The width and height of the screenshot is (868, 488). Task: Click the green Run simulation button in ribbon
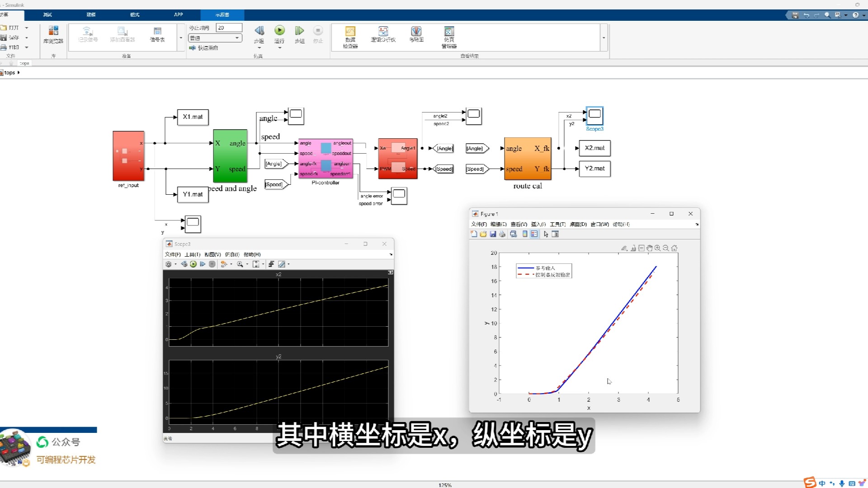279,31
